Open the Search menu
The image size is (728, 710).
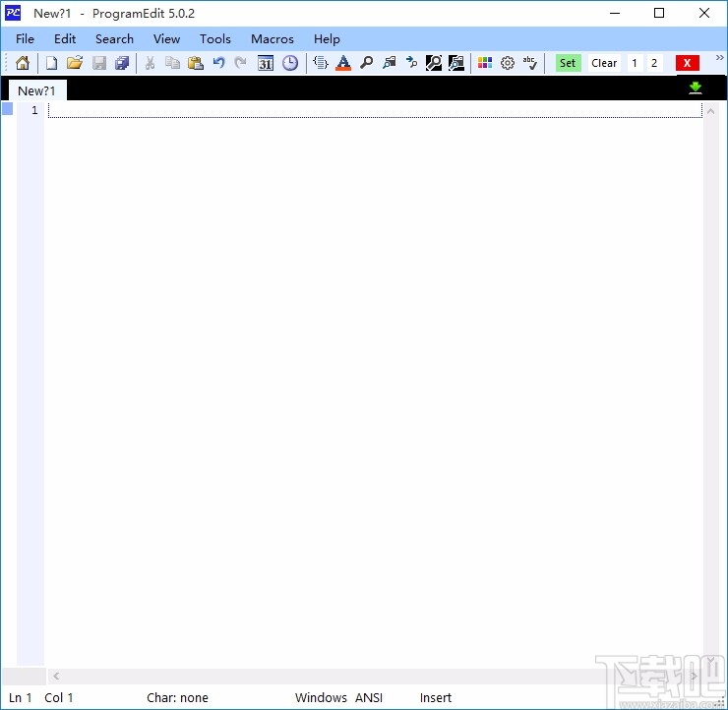point(114,39)
